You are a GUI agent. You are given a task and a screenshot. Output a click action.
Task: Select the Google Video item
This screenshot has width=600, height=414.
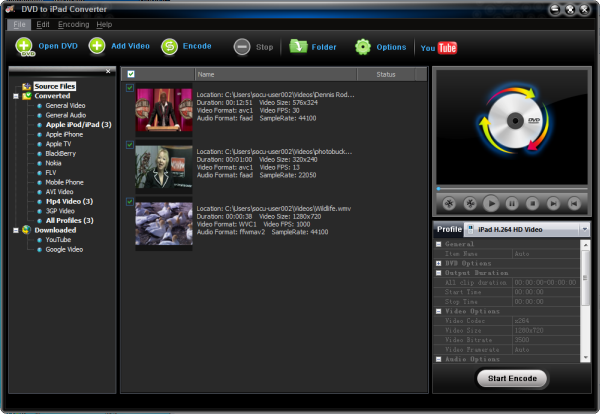(x=64, y=249)
